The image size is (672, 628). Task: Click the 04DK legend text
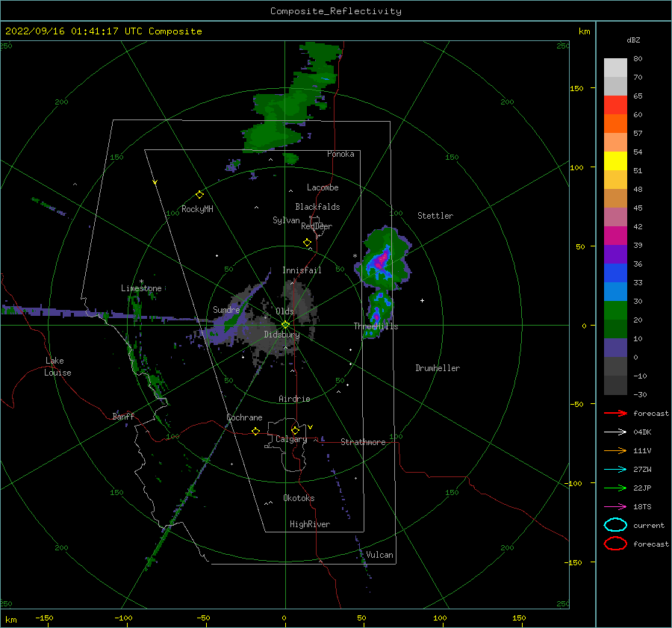pyautogui.click(x=642, y=432)
